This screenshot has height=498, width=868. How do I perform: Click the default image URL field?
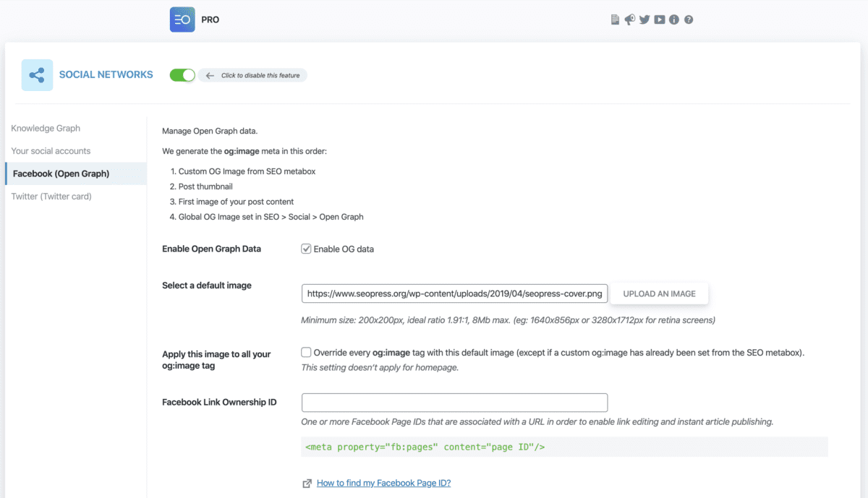454,293
